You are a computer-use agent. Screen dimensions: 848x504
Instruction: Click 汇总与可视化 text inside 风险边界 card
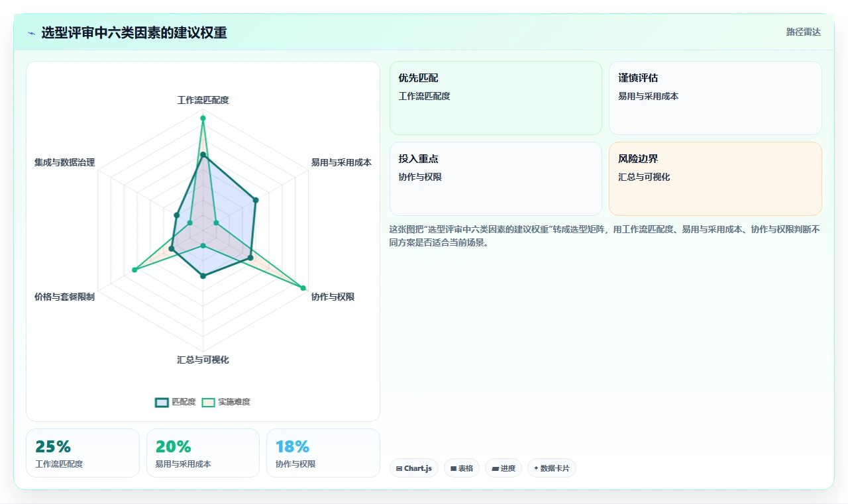point(644,177)
